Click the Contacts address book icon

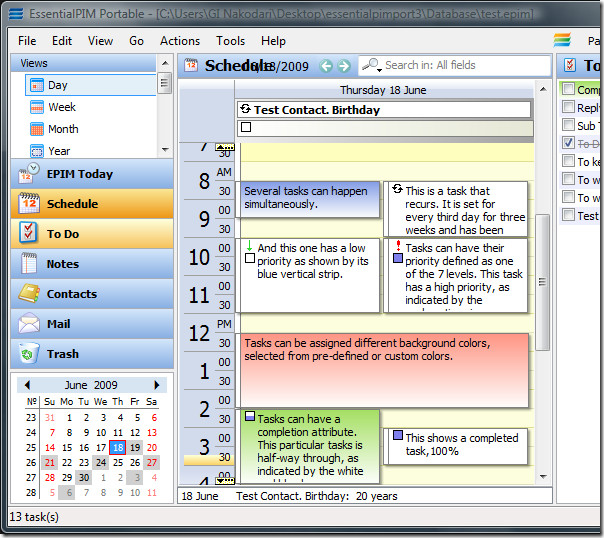(x=29, y=293)
